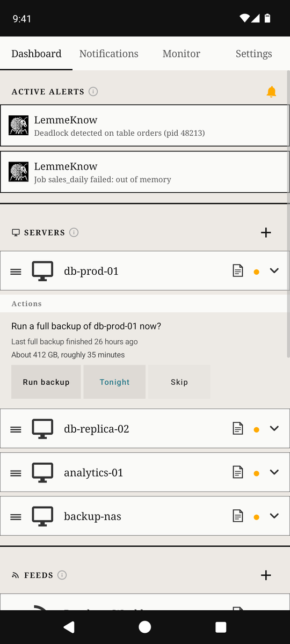The image size is (290, 644).
Task: Select the db-prod-01 server name
Action: (91, 271)
